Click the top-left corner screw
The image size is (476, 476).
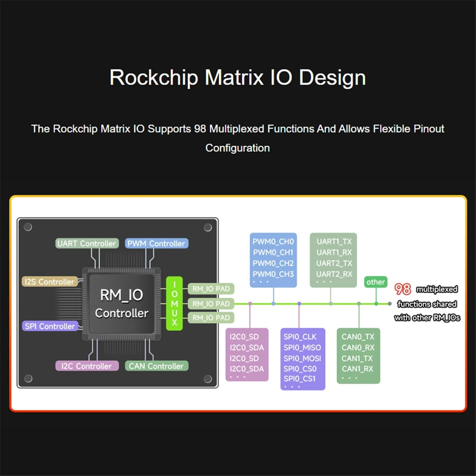28,226
